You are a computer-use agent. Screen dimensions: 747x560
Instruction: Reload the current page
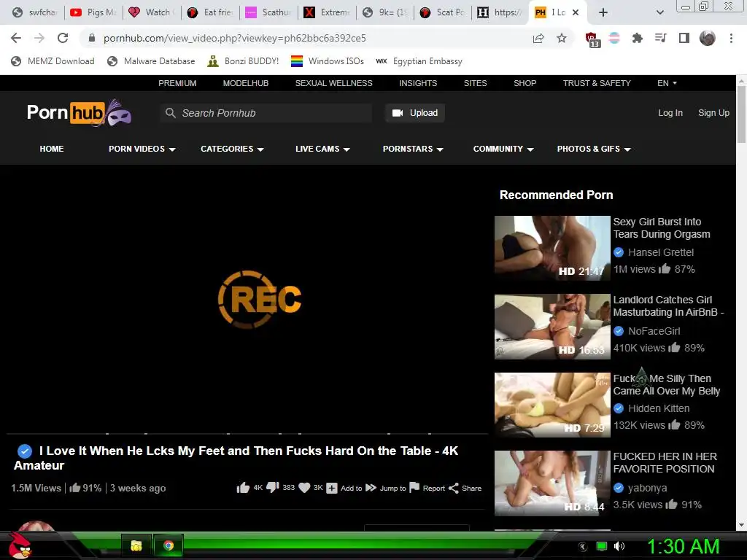(63, 38)
